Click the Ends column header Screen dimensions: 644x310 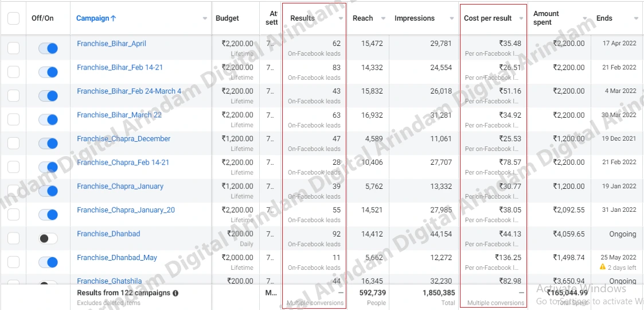(604, 18)
